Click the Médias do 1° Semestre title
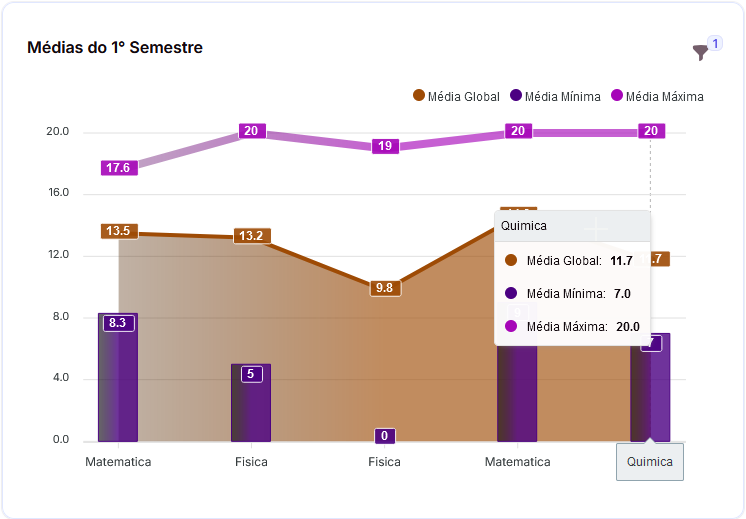This screenshot has height=519, width=746. pos(115,47)
